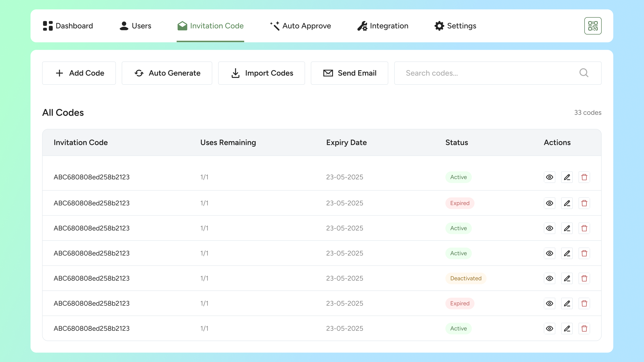This screenshot has width=644, height=362.
Task: Edit the first Expired code row
Action: (x=567, y=203)
